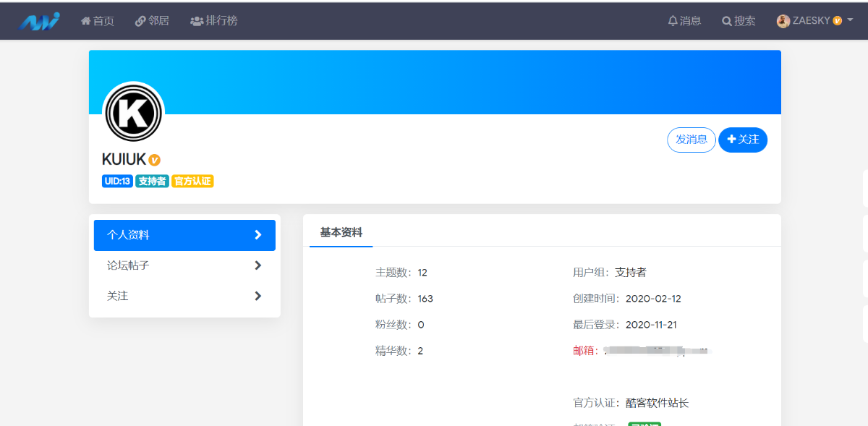
Task: Click the site logo in navbar
Action: [x=40, y=21]
